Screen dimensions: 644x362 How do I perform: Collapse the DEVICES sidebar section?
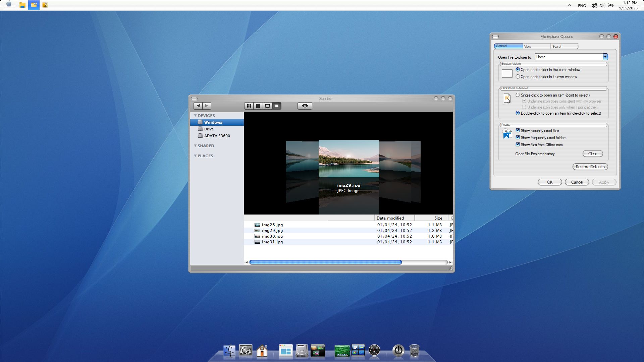[x=195, y=115]
